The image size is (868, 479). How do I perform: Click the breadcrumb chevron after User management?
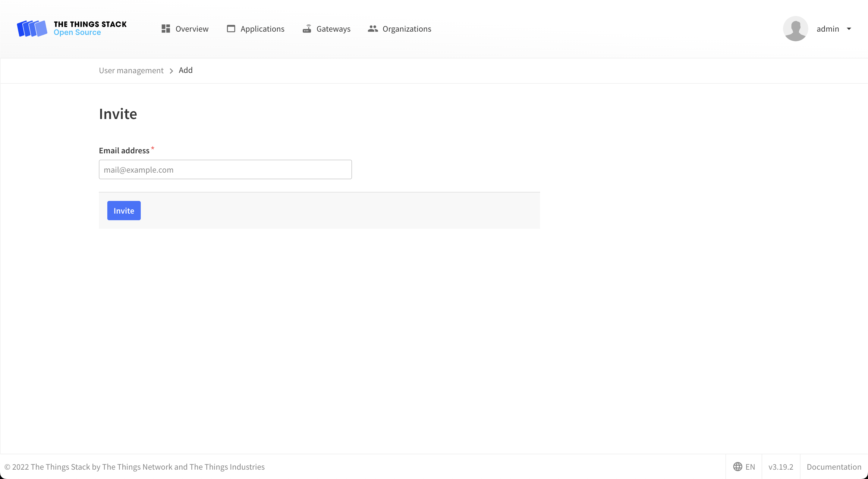(171, 71)
